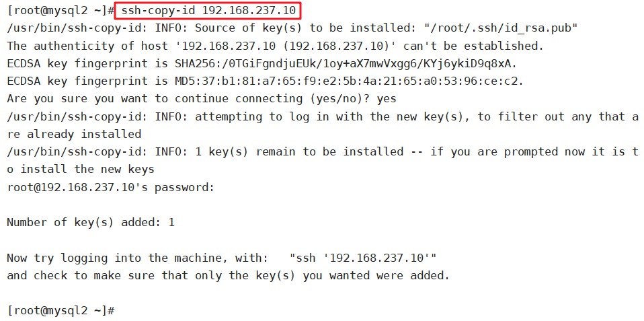The image size is (644, 321).
Task: Click the 'attempting to log in' INFO line
Action: (x=323, y=116)
